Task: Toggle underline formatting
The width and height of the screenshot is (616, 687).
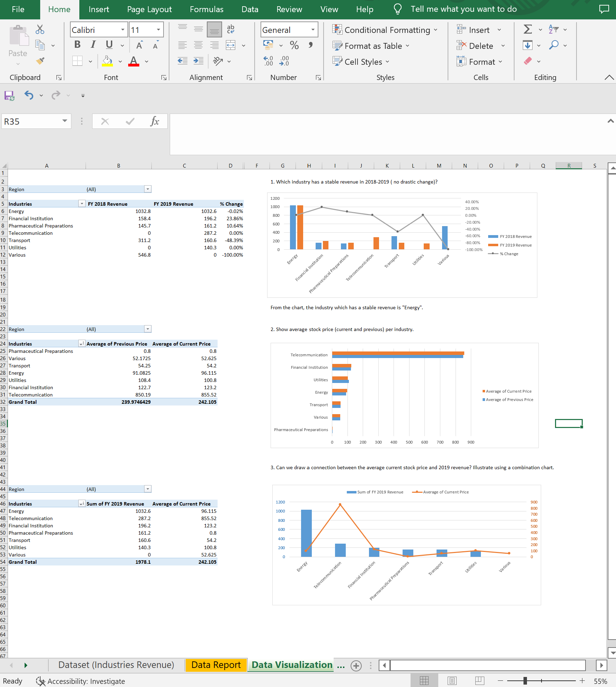Action: (x=108, y=45)
